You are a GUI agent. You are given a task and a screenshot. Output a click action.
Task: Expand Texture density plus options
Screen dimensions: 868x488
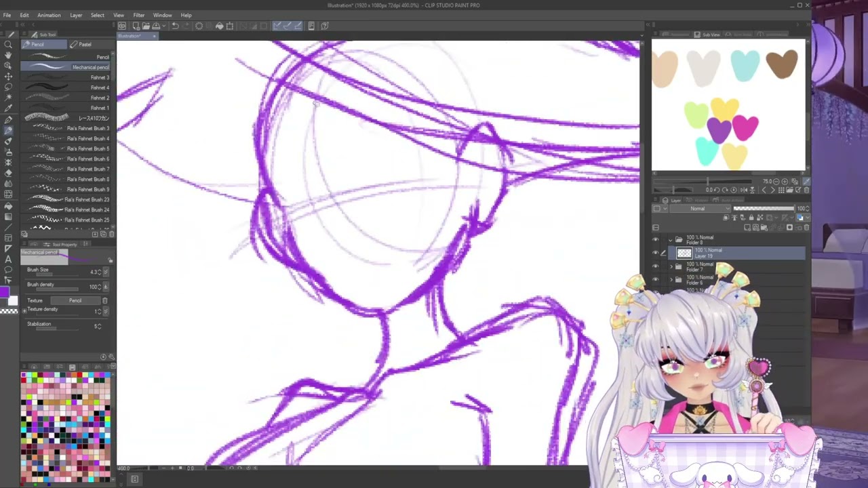tap(24, 310)
